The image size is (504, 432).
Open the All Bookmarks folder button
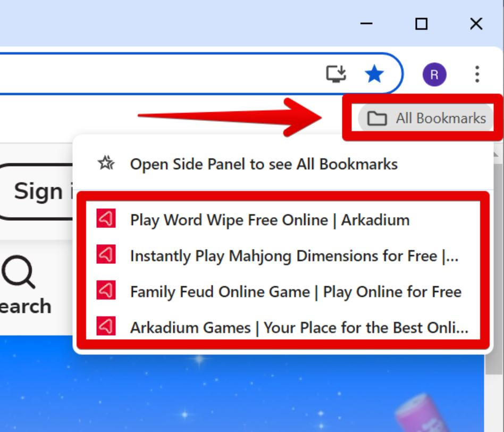click(x=425, y=118)
